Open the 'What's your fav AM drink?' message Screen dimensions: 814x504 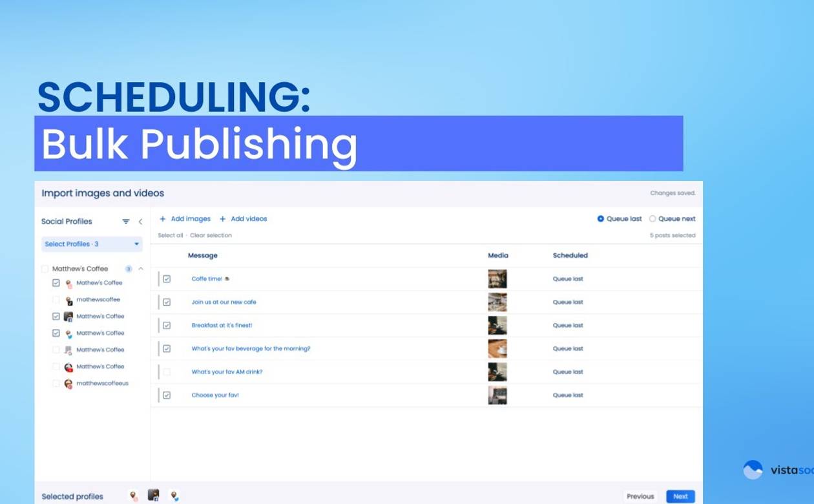(x=227, y=372)
